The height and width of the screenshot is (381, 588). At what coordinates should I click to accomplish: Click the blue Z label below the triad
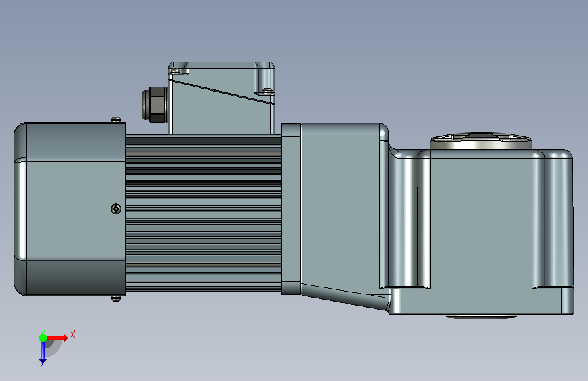point(43,364)
